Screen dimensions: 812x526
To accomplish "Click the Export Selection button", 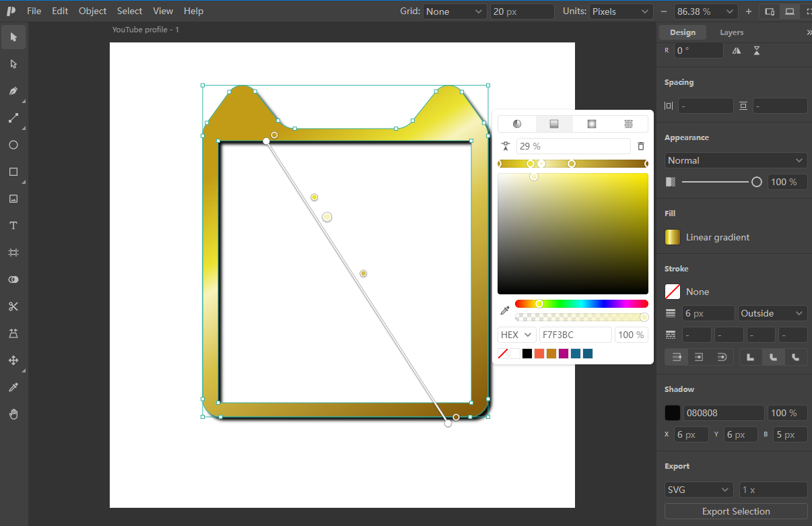I will (736, 511).
